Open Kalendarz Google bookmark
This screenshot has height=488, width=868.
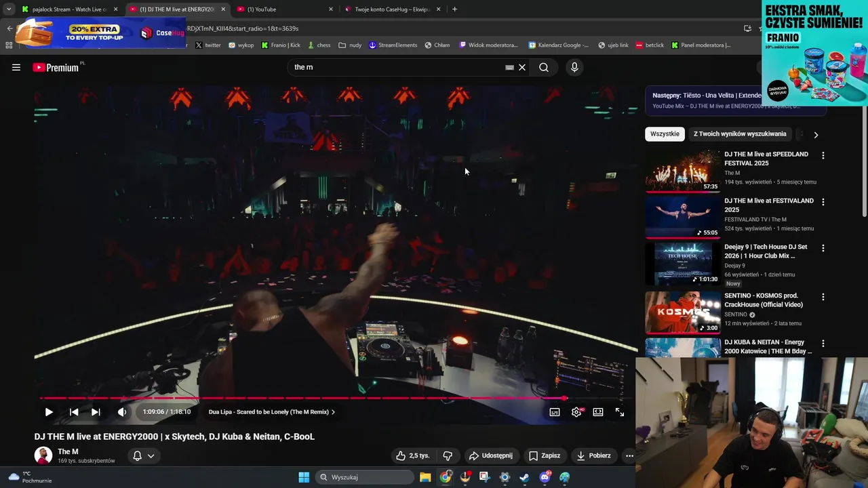click(559, 45)
